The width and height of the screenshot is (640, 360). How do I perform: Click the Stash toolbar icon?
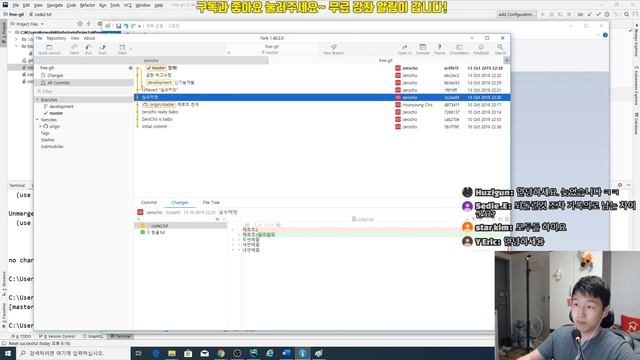[122, 49]
